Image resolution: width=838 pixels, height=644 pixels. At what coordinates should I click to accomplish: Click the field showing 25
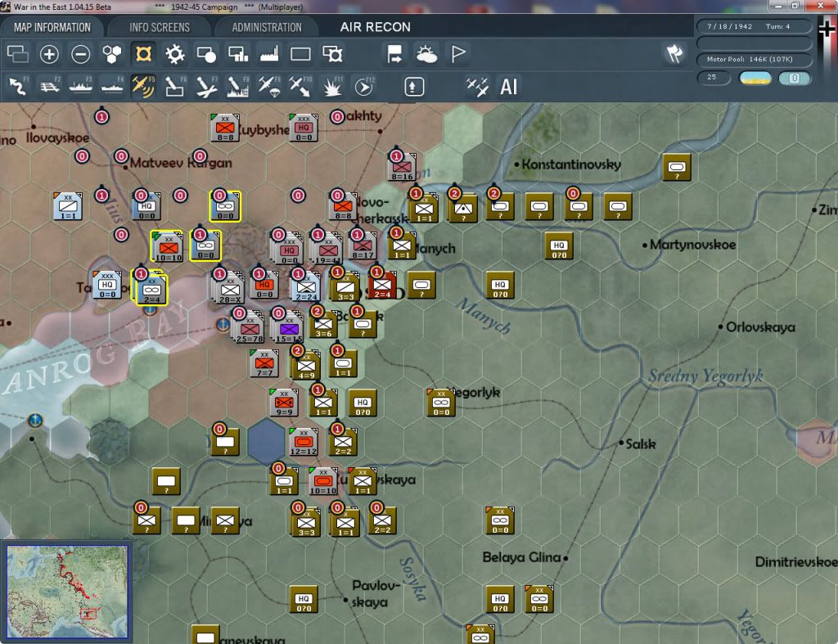click(x=713, y=78)
